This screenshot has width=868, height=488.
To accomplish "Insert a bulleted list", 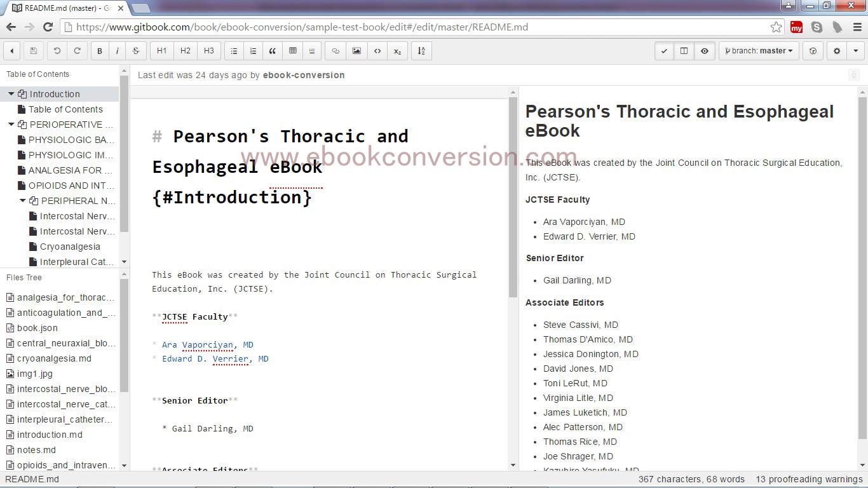I will click(x=234, y=51).
